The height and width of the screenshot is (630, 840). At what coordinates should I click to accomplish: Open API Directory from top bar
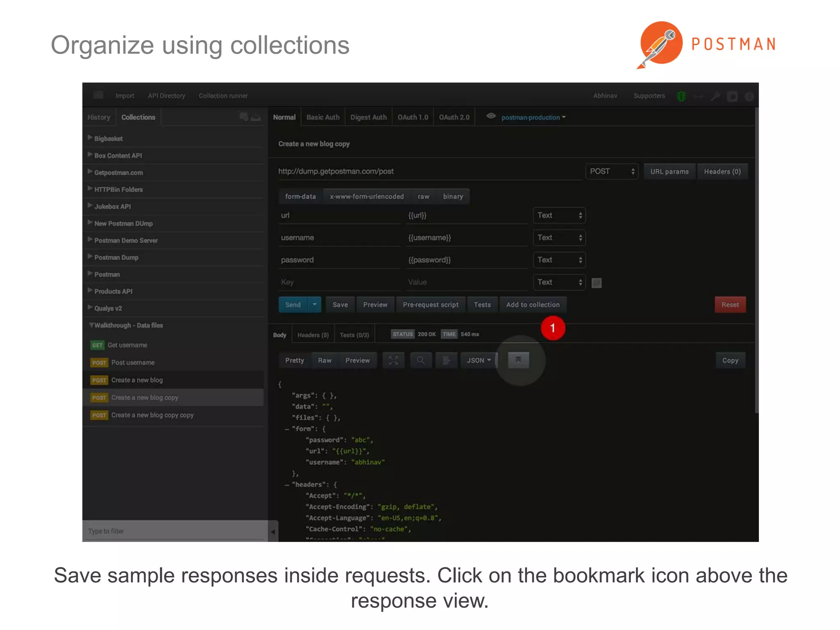click(167, 96)
